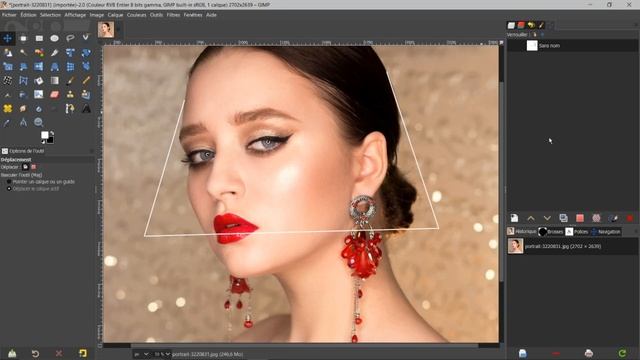
Task: Toggle the quick mask at canvas bottom-left
Action: pyautogui.click(x=100, y=346)
